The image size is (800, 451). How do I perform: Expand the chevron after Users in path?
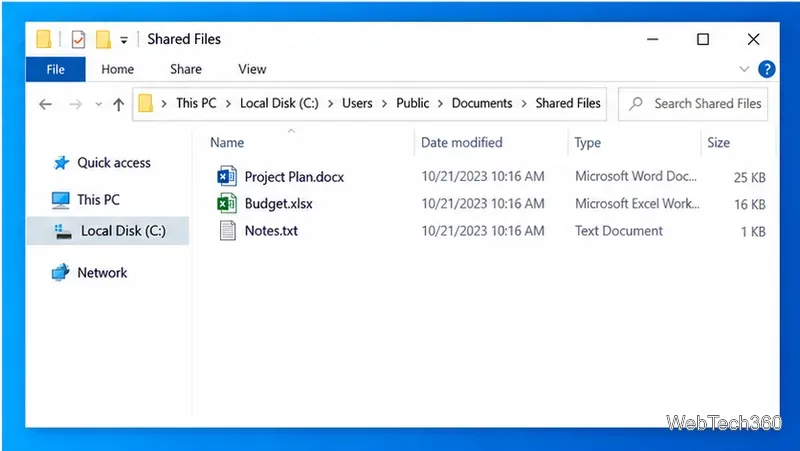[x=385, y=104]
